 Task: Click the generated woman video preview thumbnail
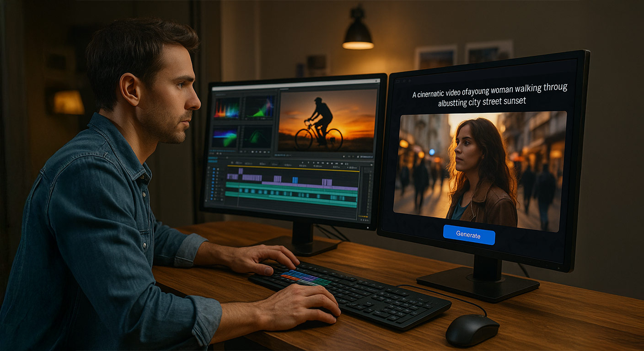(480, 169)
